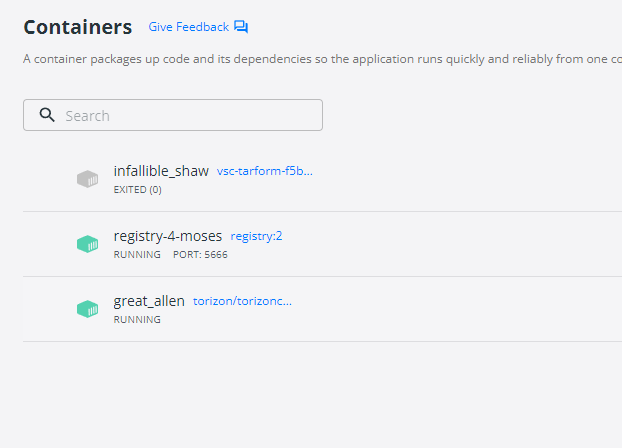Screen dimensions: 622x448
Task: Click the PORT: 5666 label
Action: pyautogui.click(x=200, y=255)
